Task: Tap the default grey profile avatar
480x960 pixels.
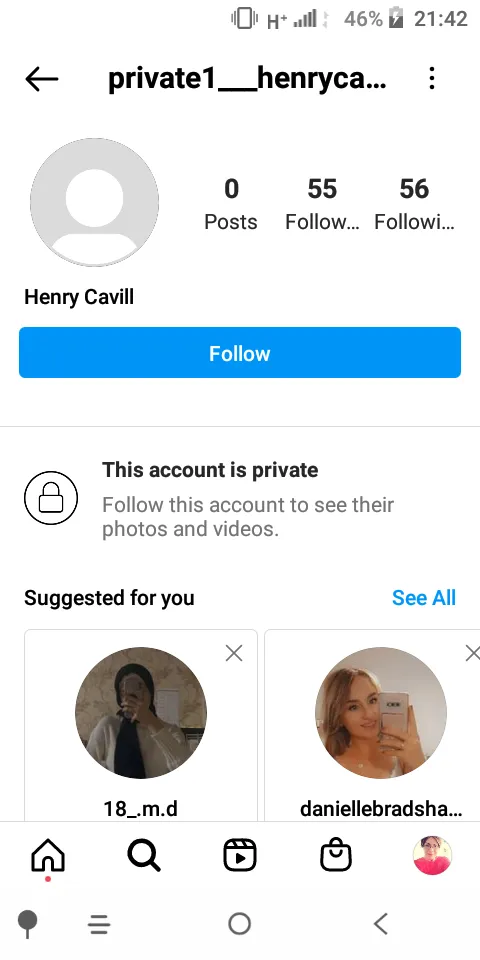Action: point(94,202)
